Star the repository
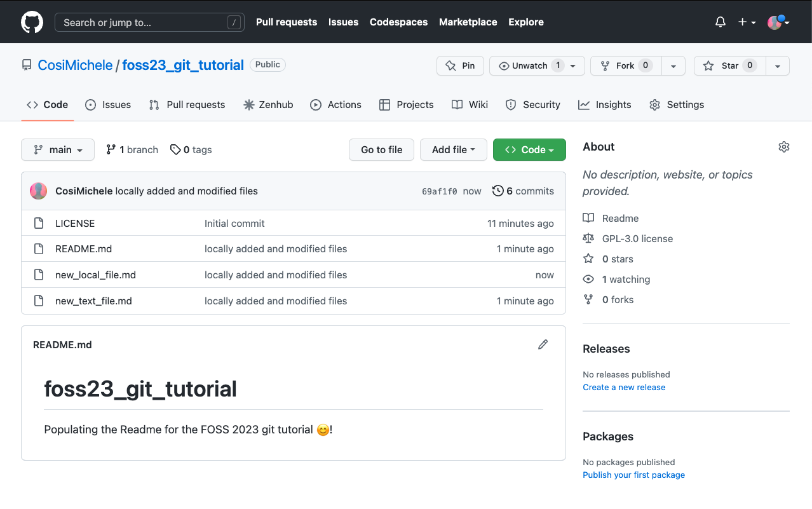 pos(729,66)
